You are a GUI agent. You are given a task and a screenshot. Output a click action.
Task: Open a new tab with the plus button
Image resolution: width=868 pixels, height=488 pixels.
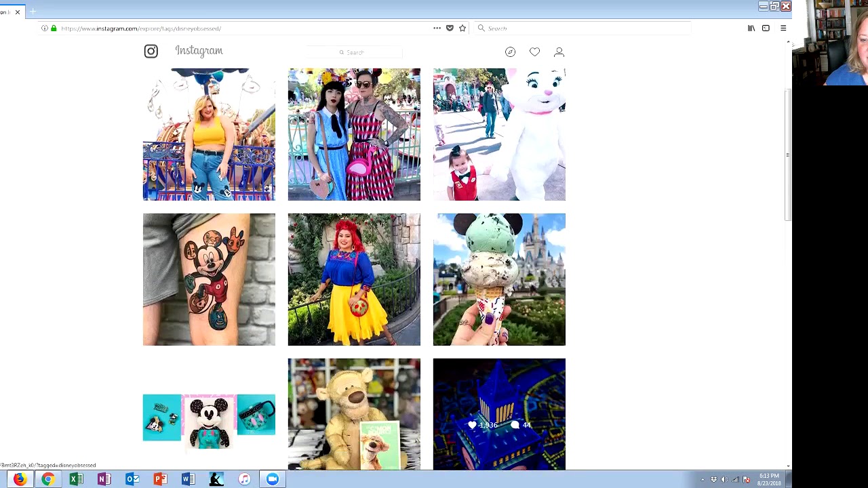[x=33, y=12]
